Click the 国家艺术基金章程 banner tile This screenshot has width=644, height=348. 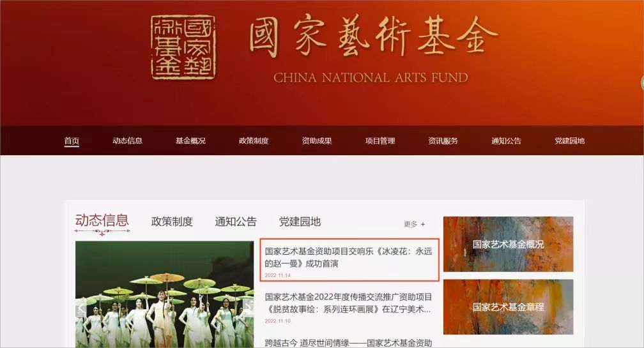[x=508, y=307]
